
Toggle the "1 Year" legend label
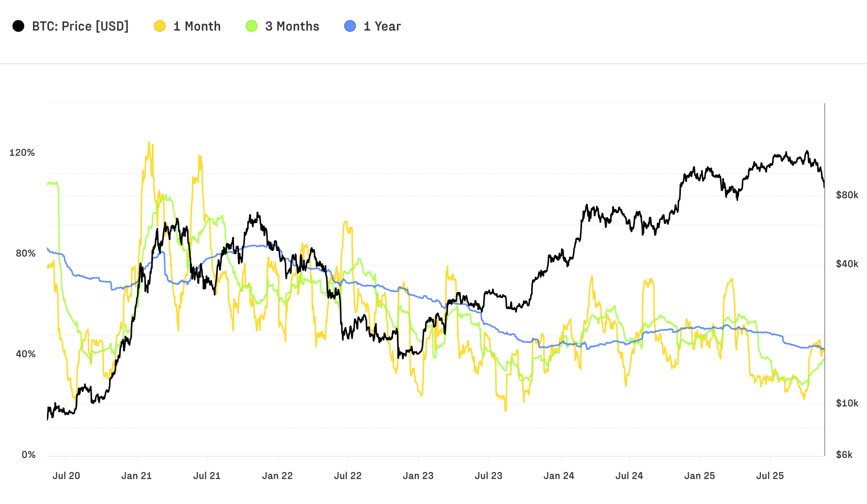[x=382, y=26]
